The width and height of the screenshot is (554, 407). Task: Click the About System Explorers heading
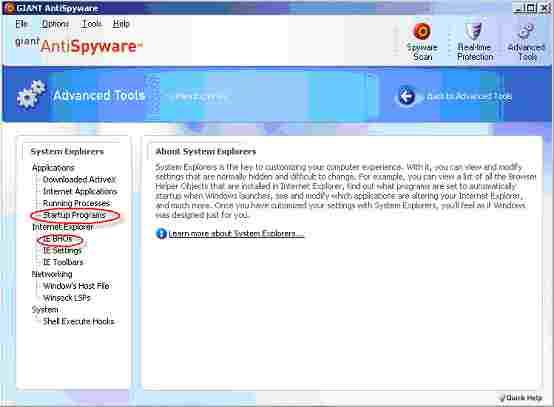coord(206,152)
